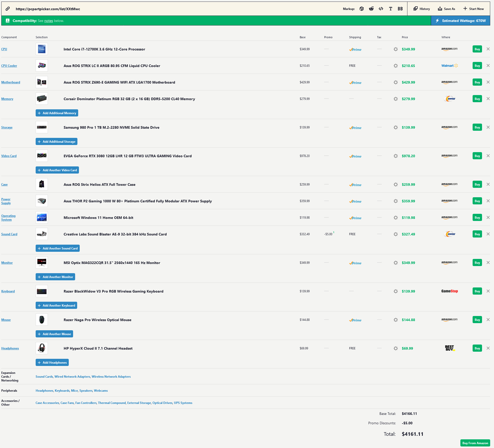The height and width of the screenshot is (448, 494).
Task: Click the settings gear for Sound Card
Action: (x=395, y=234)
